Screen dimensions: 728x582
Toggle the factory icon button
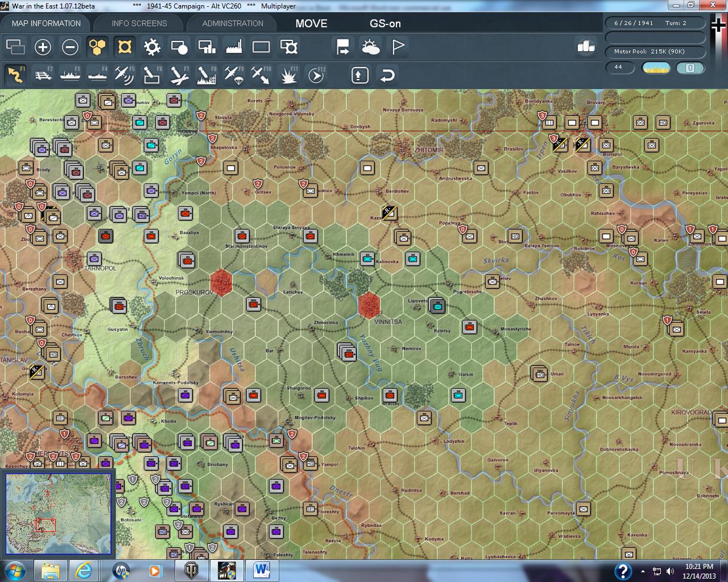234,47
